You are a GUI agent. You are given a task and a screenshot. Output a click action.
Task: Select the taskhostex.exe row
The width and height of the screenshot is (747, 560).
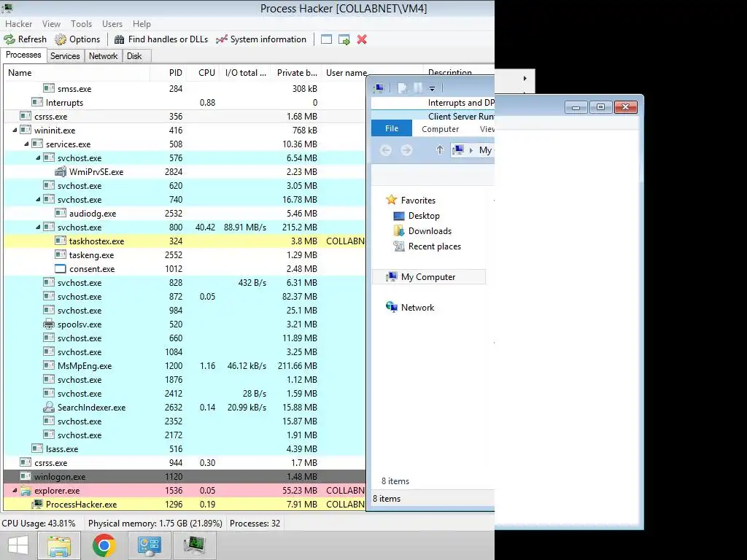click(x=185, y=241)
